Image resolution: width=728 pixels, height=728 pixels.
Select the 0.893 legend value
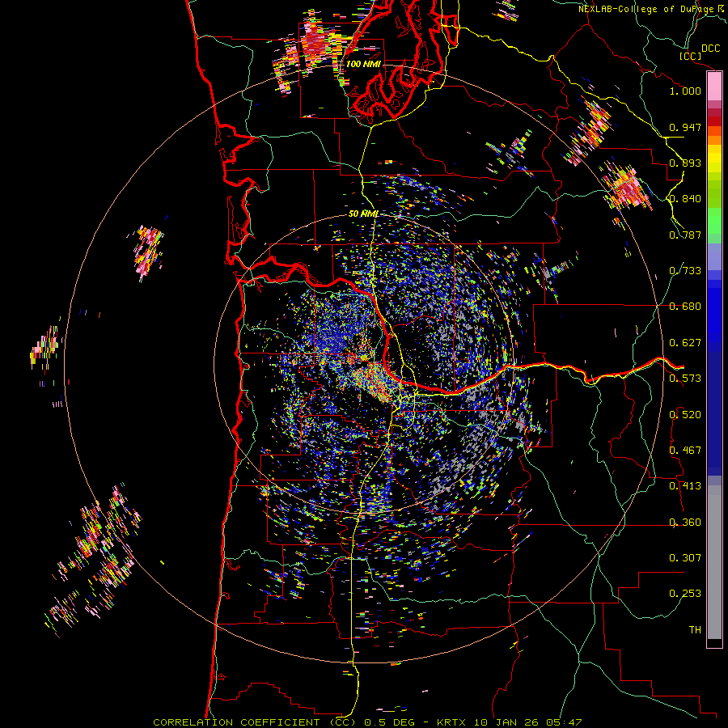click(x=685, y=163)
